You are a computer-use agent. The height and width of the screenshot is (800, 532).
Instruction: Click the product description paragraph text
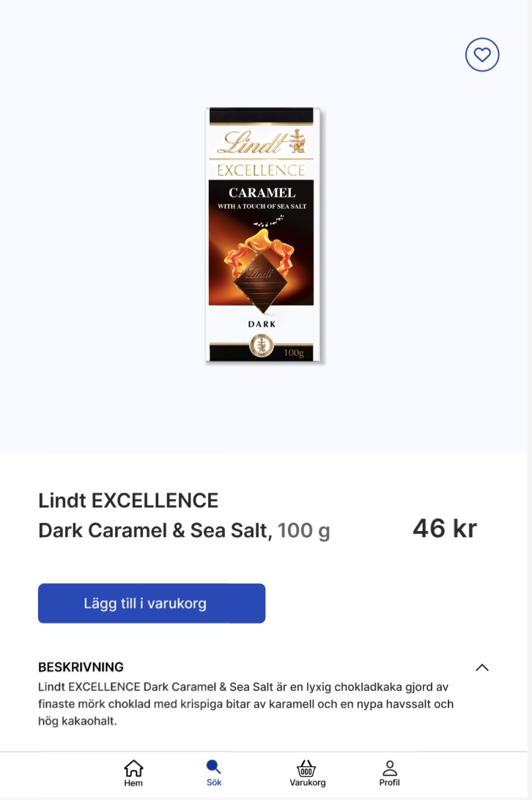[245, 703]
